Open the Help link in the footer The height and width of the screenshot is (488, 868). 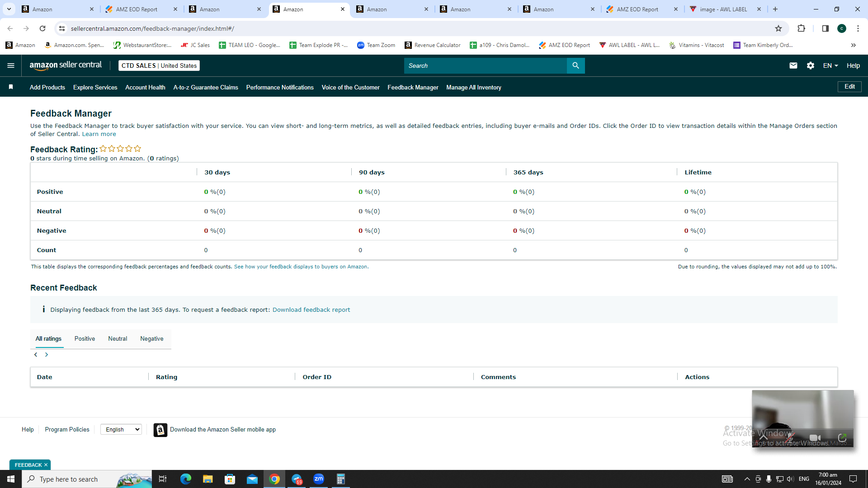(28, 429)
